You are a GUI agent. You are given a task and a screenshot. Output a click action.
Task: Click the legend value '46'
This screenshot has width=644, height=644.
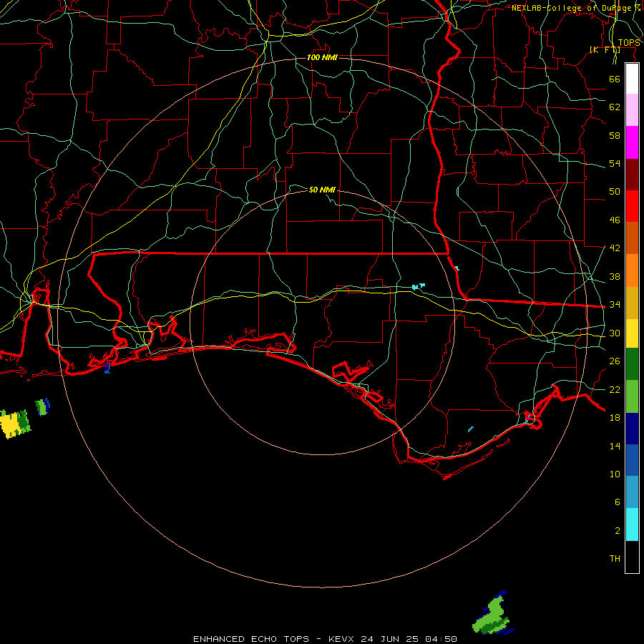tap(615, 220)
